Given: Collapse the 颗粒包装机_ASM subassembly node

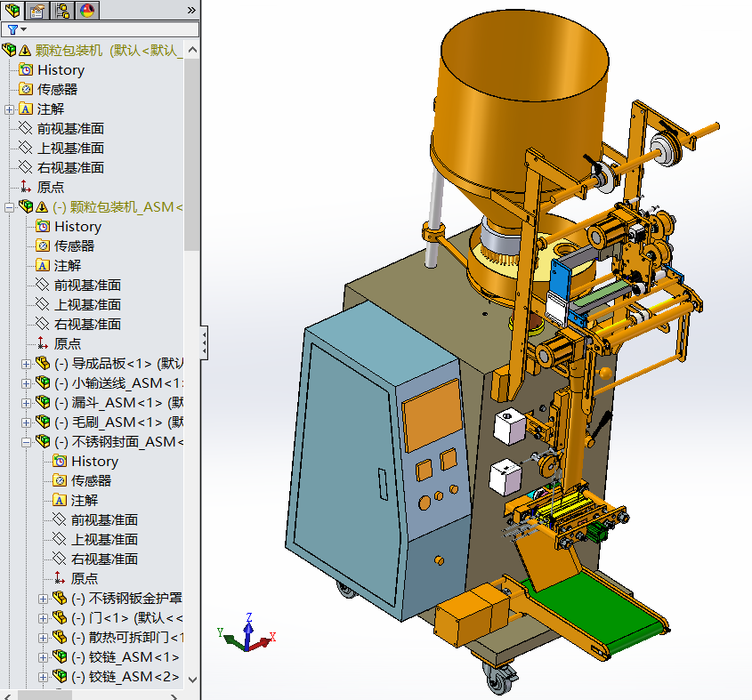Looking at the screenshot, I should [x=9, y=207].
